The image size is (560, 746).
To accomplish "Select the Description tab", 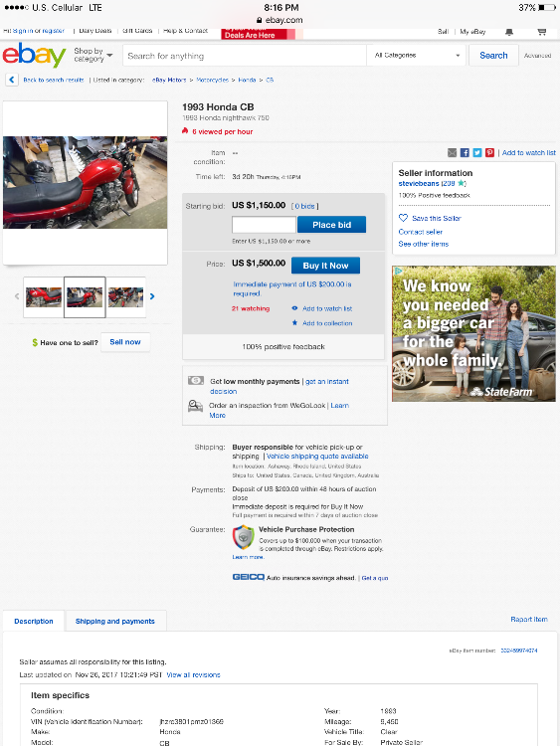I will click(x=34, y=621).
